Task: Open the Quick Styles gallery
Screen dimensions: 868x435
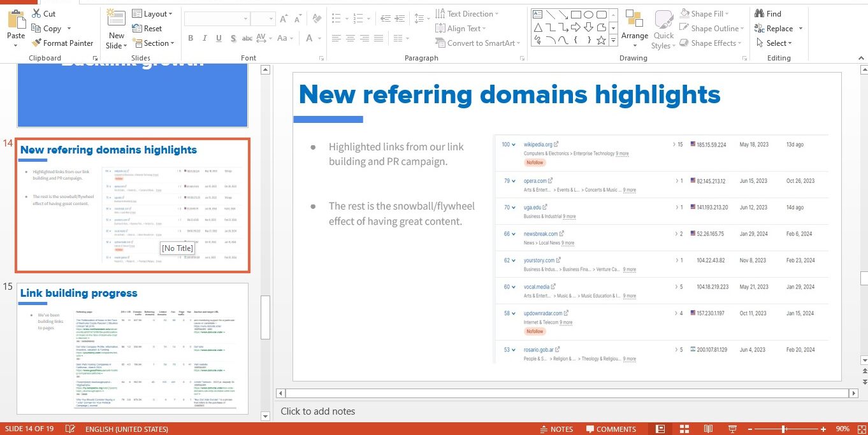Action: pos(663,29)
